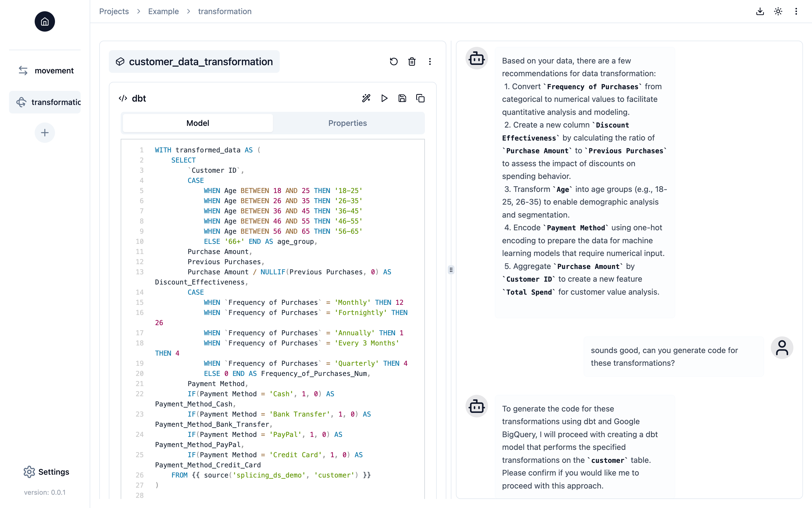Viewport: 812px width, 508px height.
Task: Open the movement section in sidebar
Action: (x=45, y=71)
